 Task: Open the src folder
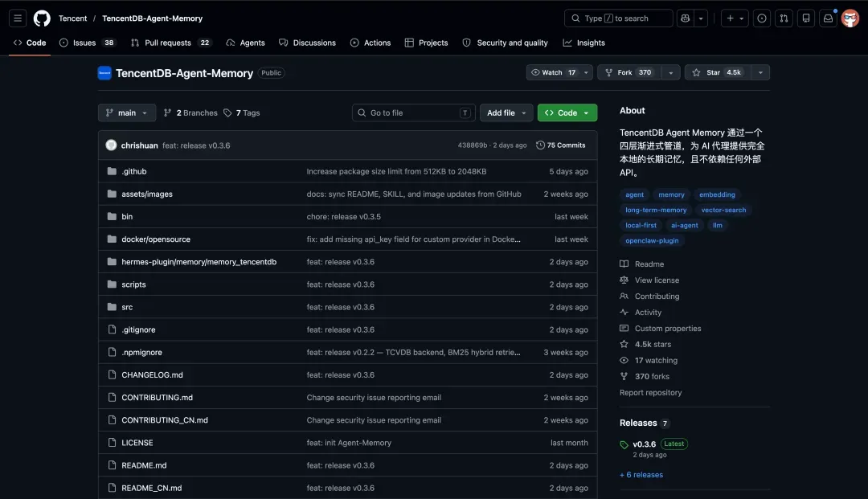(127, 307)
